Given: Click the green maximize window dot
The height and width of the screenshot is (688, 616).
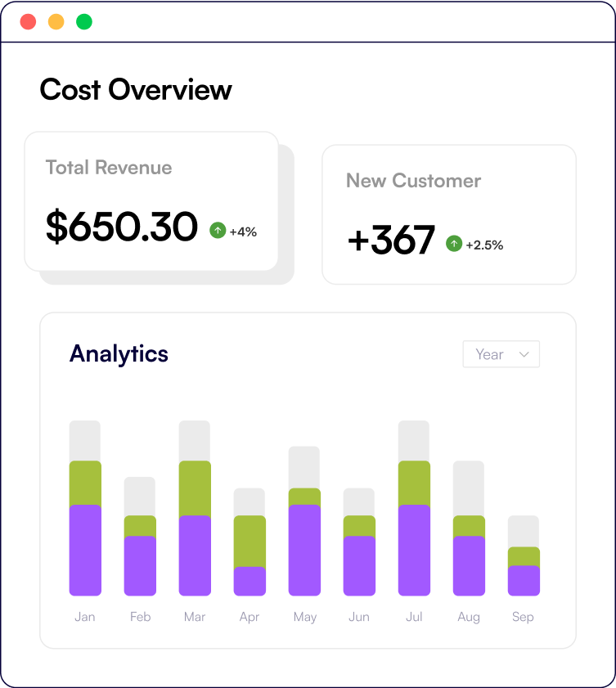Looking at the screenshot, I should click(x=84, y=22).
